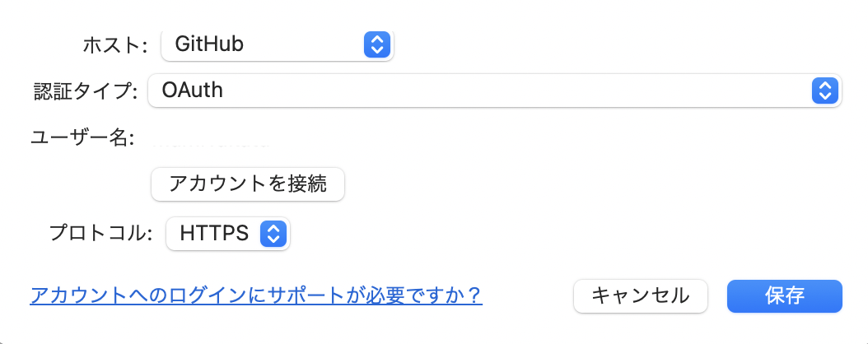Expand the 認証タイプ dropdown showing OAuth
Viewport: 868px width, 344px height.
494,91
